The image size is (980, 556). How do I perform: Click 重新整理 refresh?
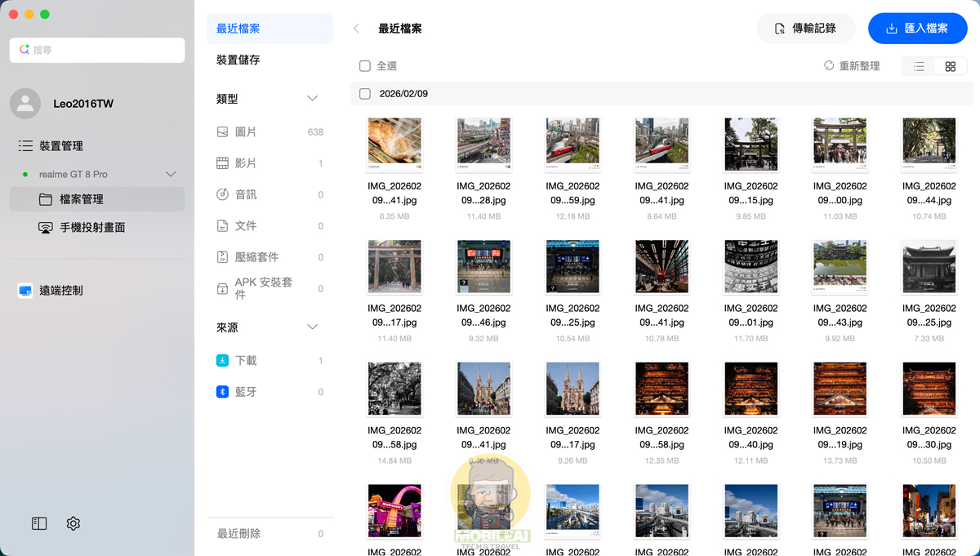point(852,66)
